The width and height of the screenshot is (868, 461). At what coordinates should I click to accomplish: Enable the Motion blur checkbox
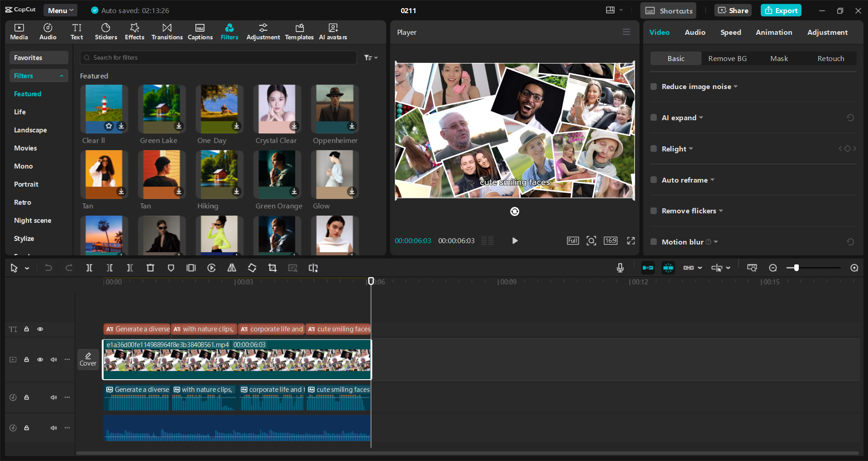653,242
